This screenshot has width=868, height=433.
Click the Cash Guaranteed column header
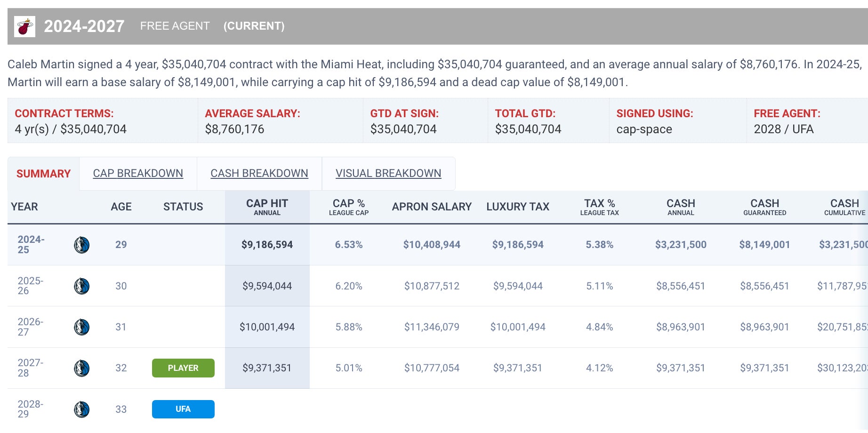click(x=764, y=207)
